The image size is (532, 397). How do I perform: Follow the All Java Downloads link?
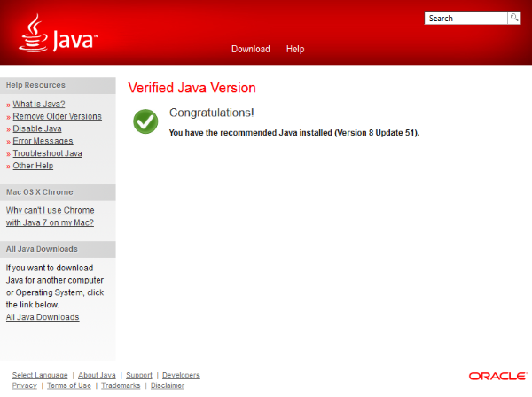[43, 317]
